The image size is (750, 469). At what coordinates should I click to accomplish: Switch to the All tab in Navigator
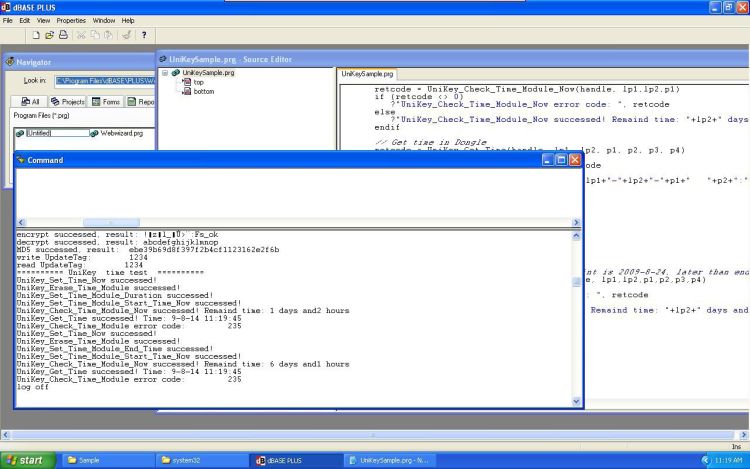click(30, 101)
